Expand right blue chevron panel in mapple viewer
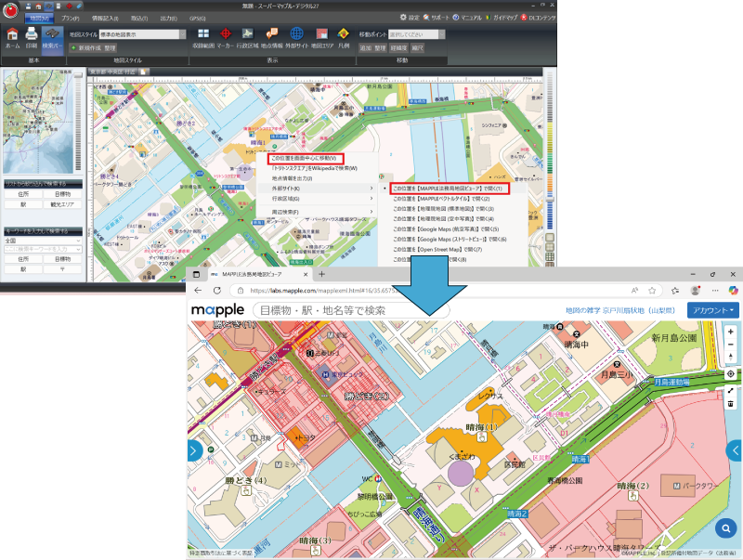The width and height of the screenshot is (743, 560). (735, 450)
